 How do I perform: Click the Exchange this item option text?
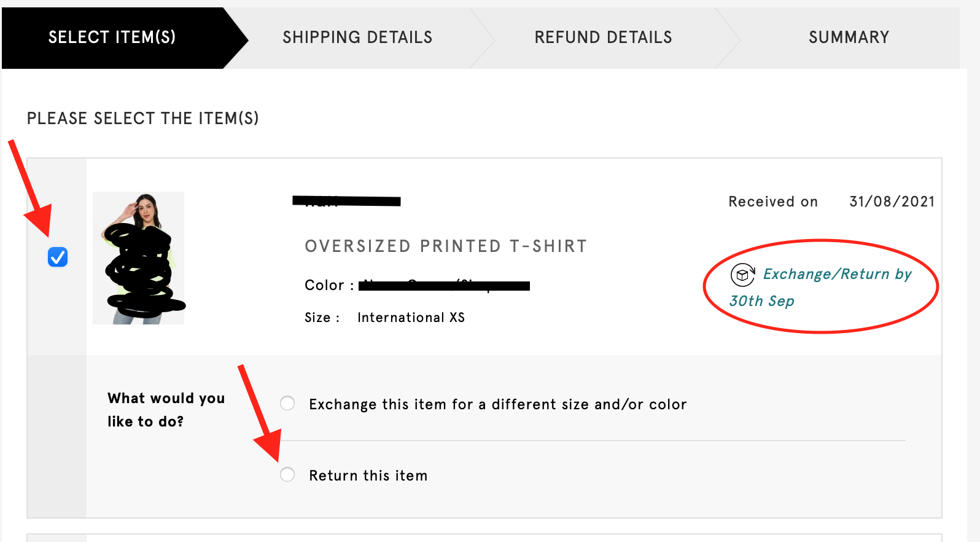click(x=497, y=404)
